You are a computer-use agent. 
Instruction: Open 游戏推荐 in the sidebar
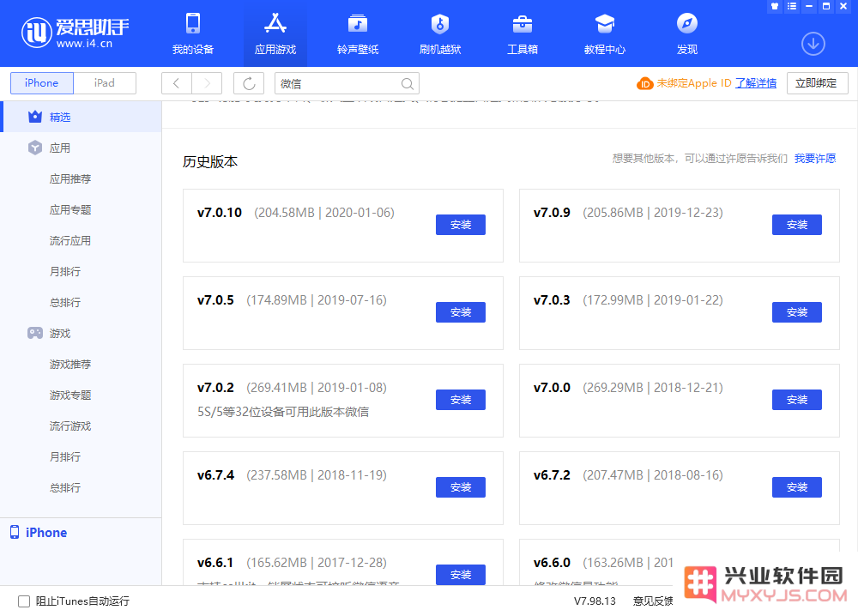(x=70, y=365)
